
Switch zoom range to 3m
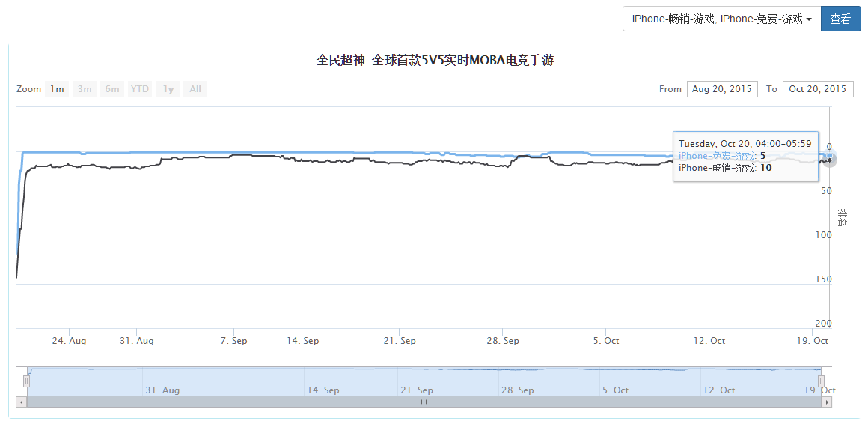[85, 89]
